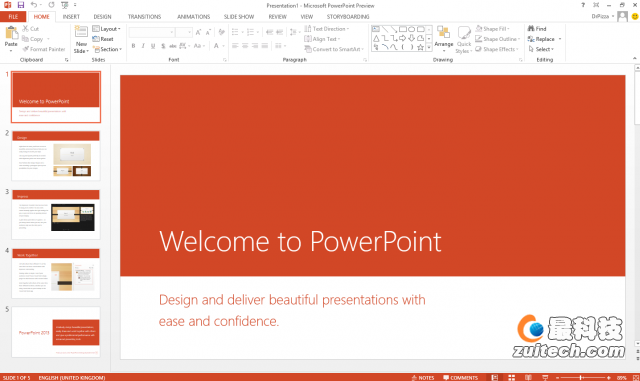Click the zoom slider in the status bar
640x381 pixels.
tap(583, 378)
